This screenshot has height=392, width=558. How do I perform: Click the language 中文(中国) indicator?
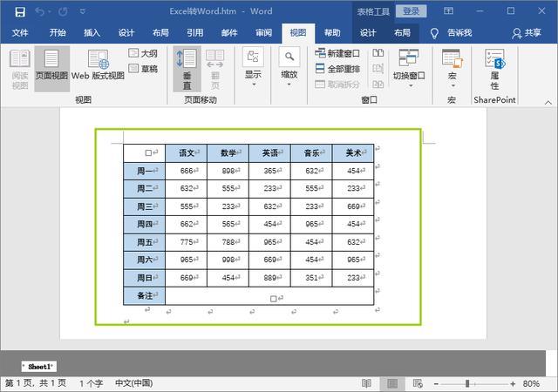point(133,383)
